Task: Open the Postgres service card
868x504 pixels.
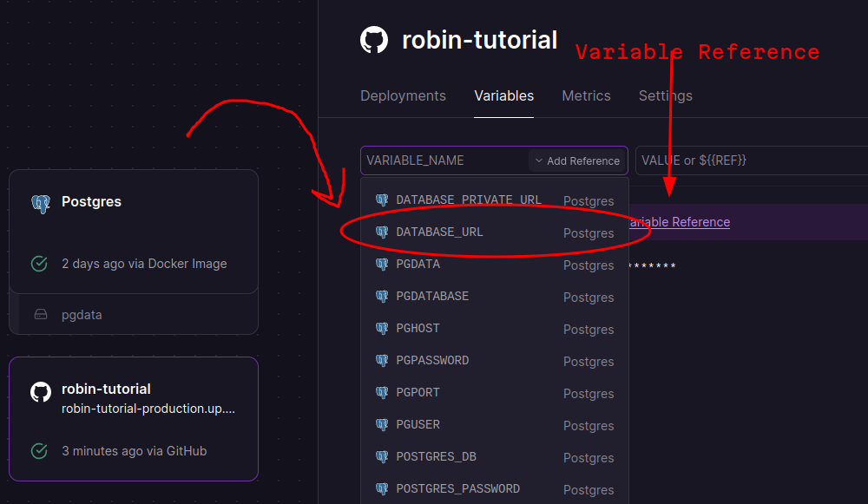Action: (134, 231)
